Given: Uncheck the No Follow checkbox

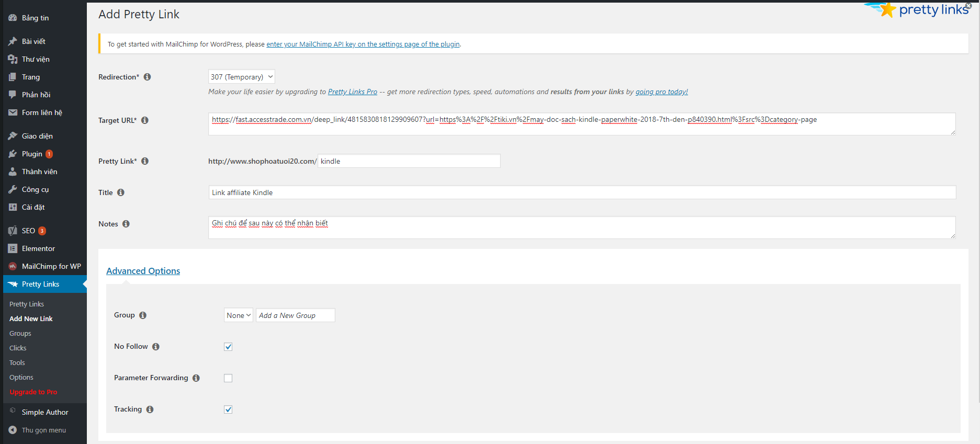Looking at the screenshot, I should (228, 347).
